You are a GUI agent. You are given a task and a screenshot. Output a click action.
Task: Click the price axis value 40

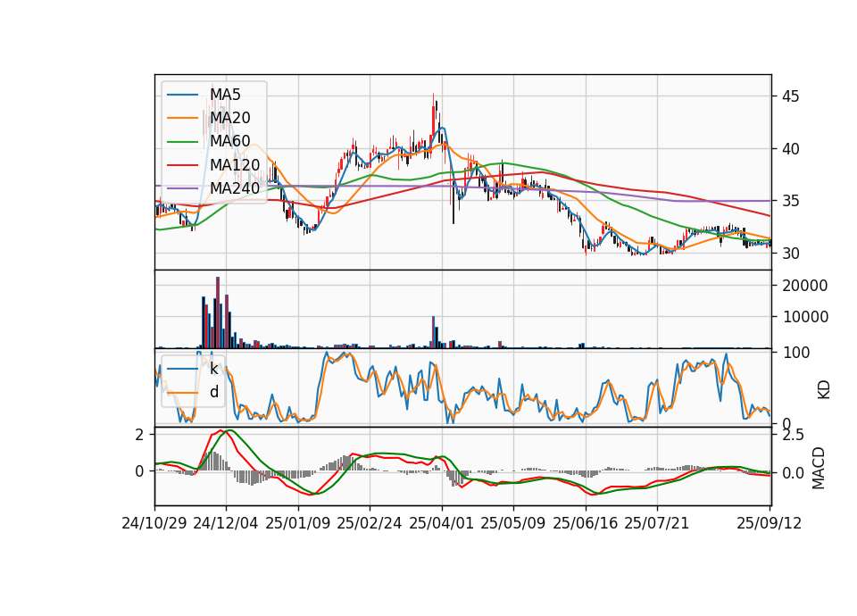point(790,149)
